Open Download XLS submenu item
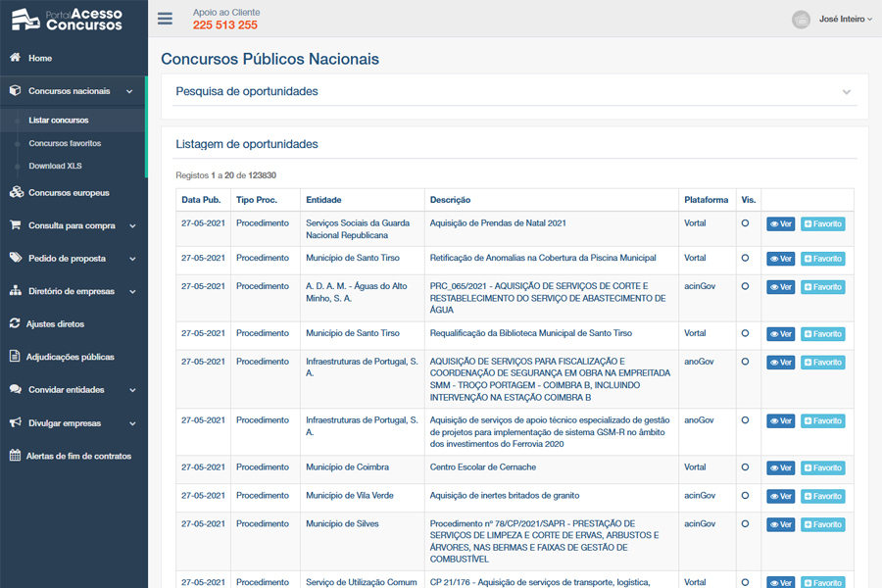This screenshot has width=882, height=588. 55,166
